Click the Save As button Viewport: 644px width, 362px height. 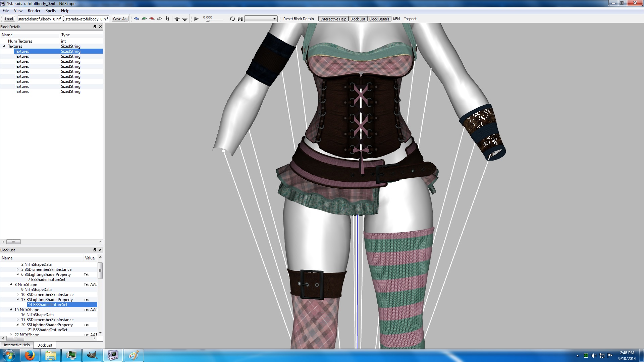point(120,19)
